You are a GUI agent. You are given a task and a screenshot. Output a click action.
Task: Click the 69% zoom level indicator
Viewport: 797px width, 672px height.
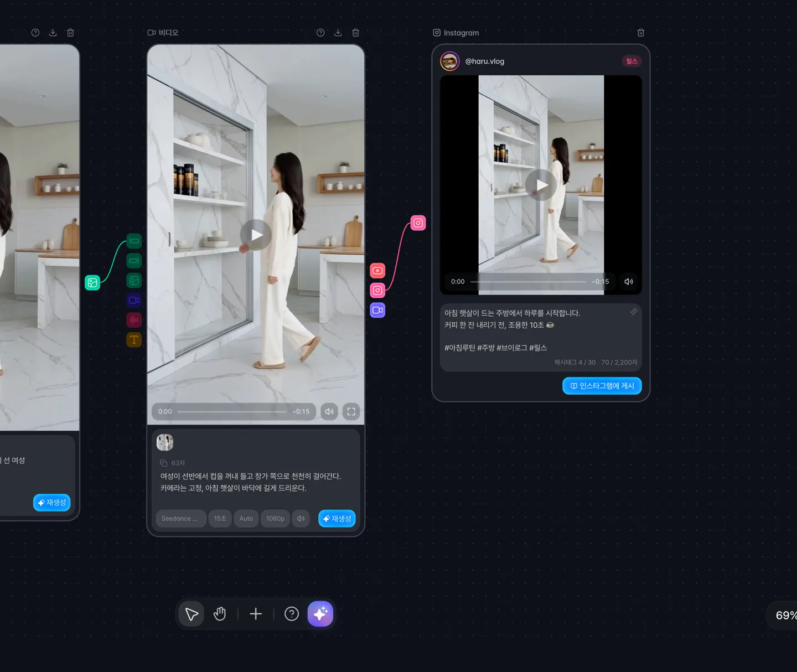coord(786,616)
